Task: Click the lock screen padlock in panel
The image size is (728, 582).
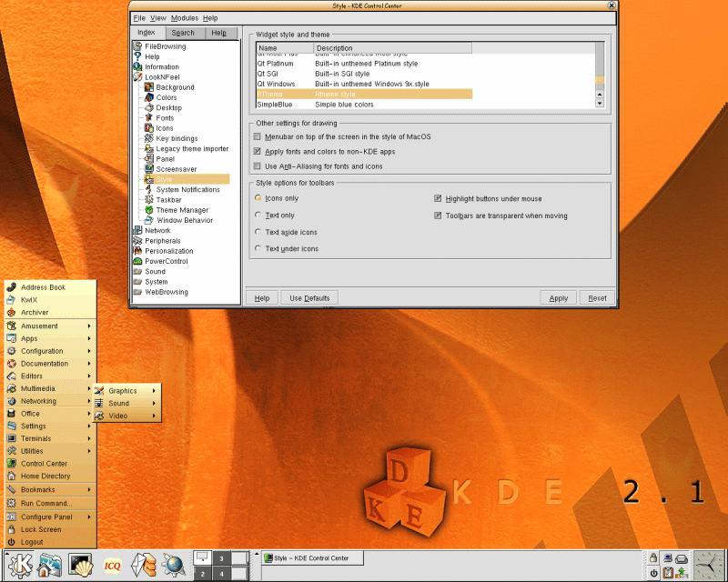Action: tap(652, 557)
